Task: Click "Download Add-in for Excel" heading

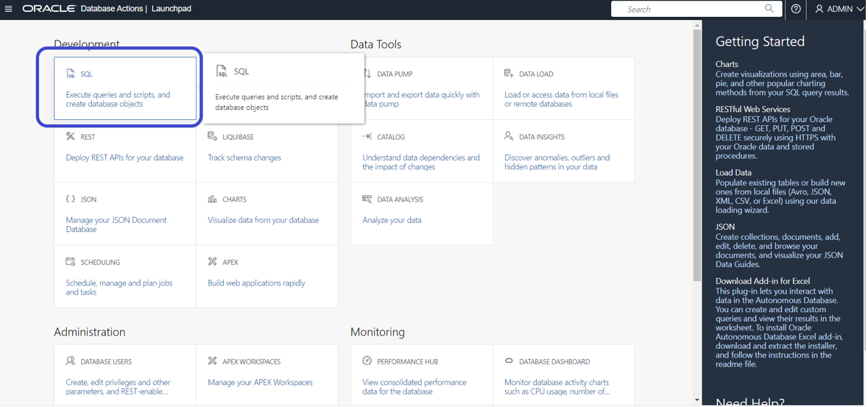Action: point(763,281)
